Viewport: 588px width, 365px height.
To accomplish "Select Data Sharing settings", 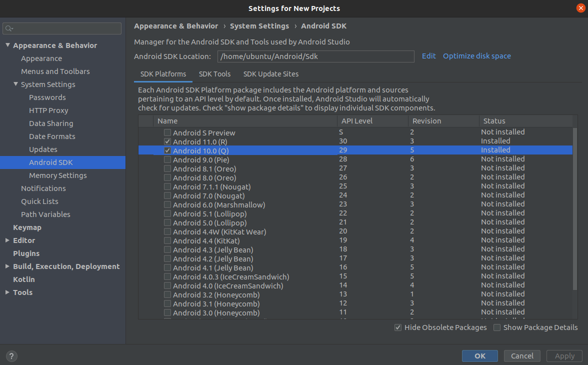I will pyautogui.click(x=51, y=123).
